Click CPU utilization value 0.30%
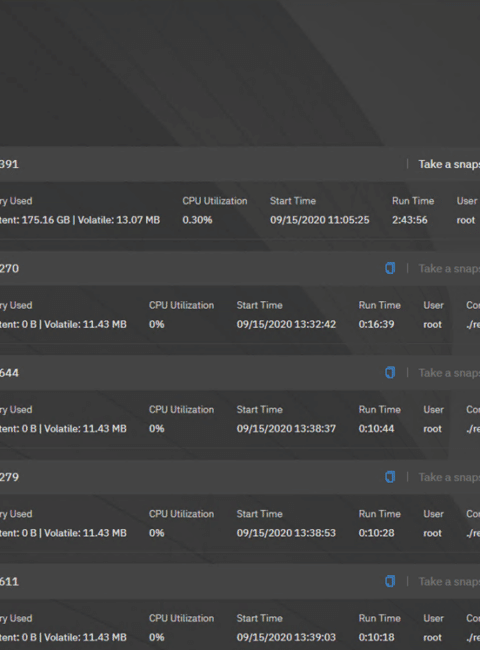The height and width of the screenshot is (650, 480). tap(197, 220)
